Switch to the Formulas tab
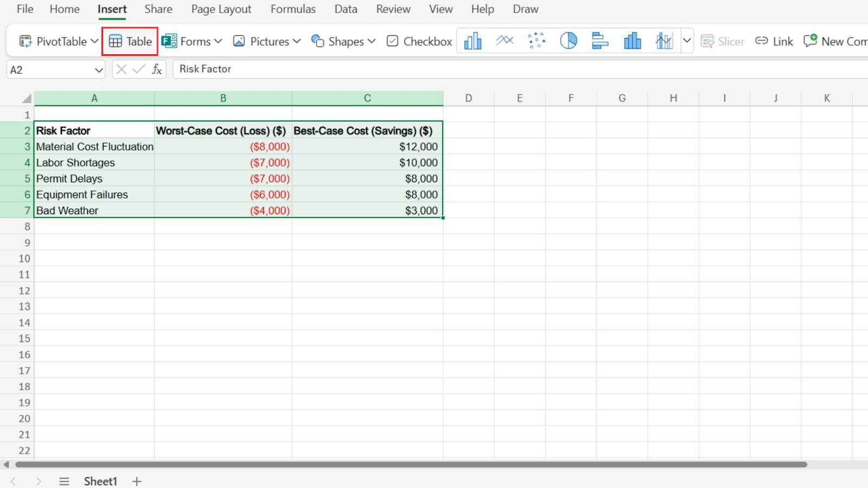The width and height of the screenshot is (868, 488). 293,9
